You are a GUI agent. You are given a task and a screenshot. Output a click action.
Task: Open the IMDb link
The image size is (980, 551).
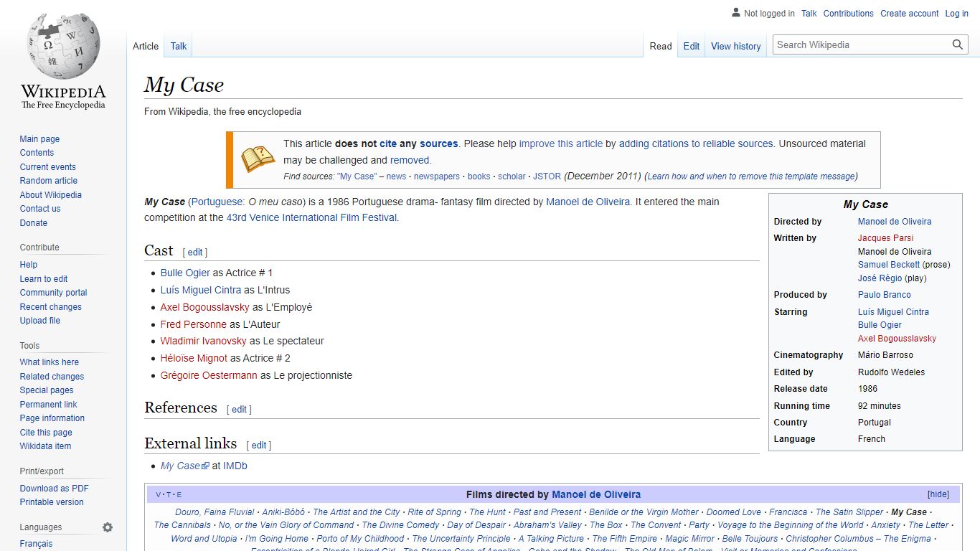tap(235, 466)
